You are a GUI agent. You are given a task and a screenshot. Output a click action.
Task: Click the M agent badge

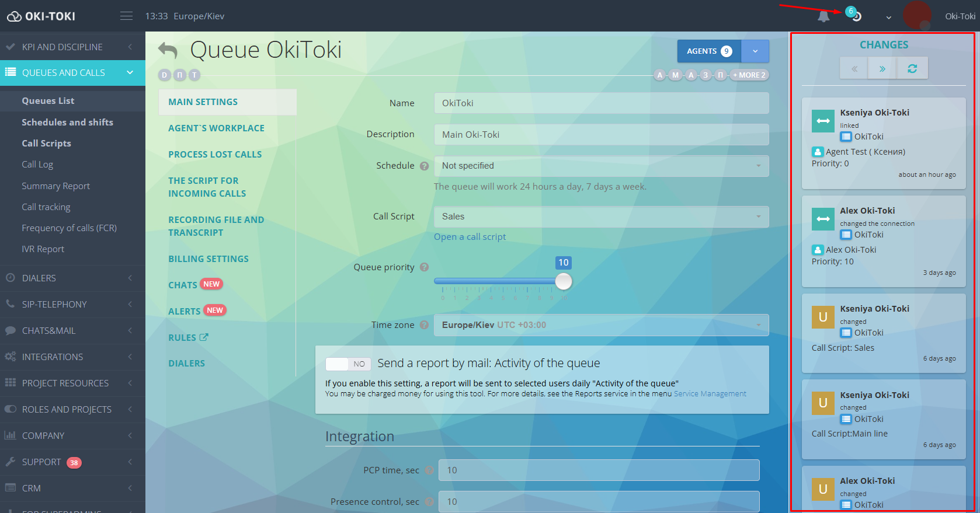[x=675, y=75]
